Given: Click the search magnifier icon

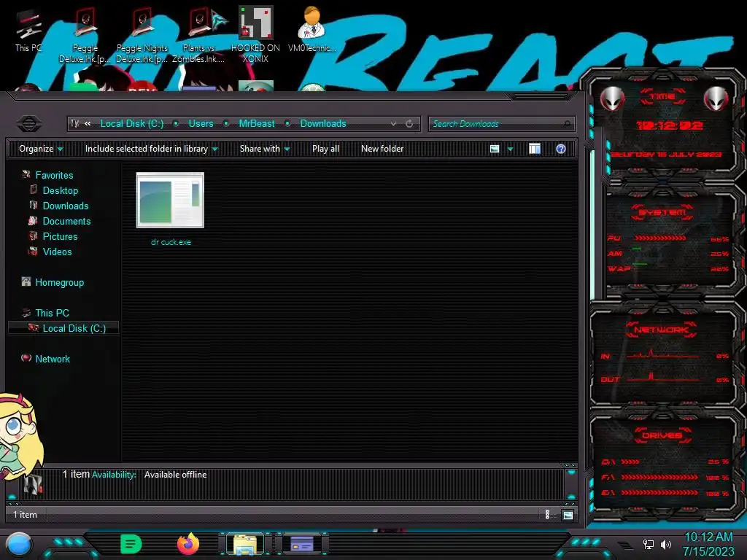Looking at the screenshot, I should [x=567, y=124].
